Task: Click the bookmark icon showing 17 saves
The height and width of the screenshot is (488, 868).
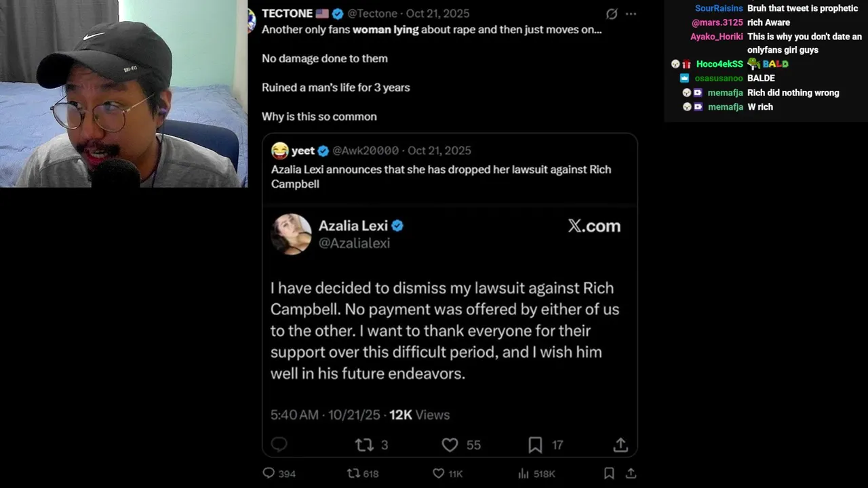Action: click(535, 445)
